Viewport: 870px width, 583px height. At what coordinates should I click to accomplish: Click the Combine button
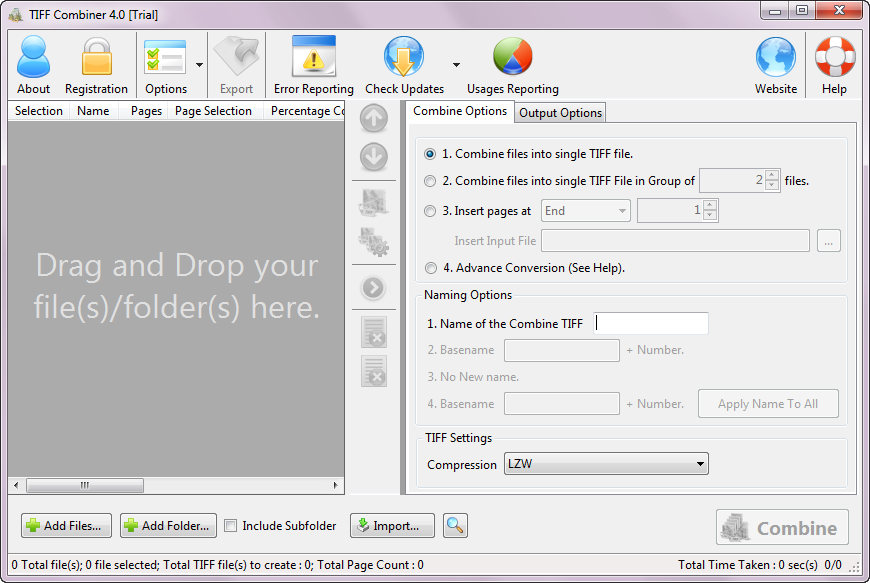[782, 527]
